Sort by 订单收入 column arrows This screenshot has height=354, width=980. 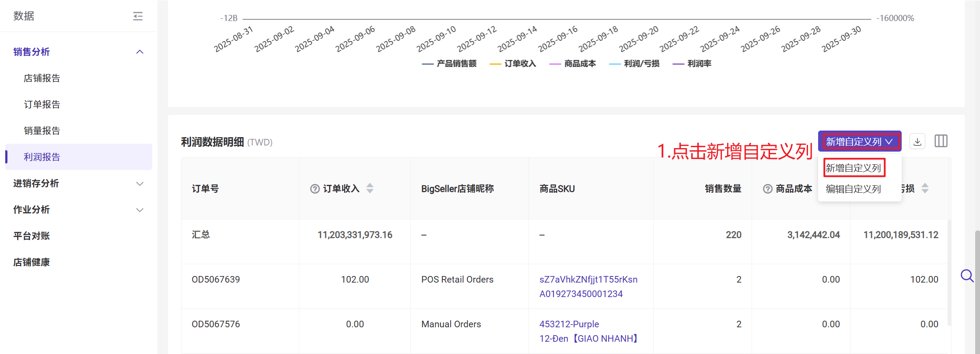370,188
